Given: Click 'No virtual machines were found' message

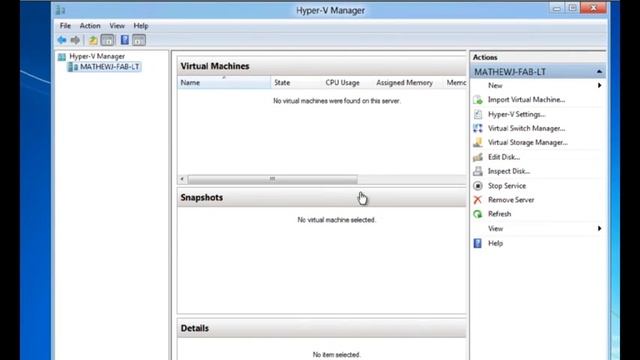Looking at the screenshot, I should pyautogui.click(x=337, y=101).
